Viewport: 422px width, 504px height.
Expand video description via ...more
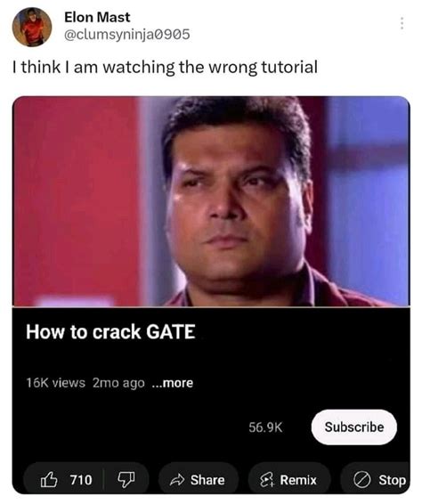(x=173, y=383)
